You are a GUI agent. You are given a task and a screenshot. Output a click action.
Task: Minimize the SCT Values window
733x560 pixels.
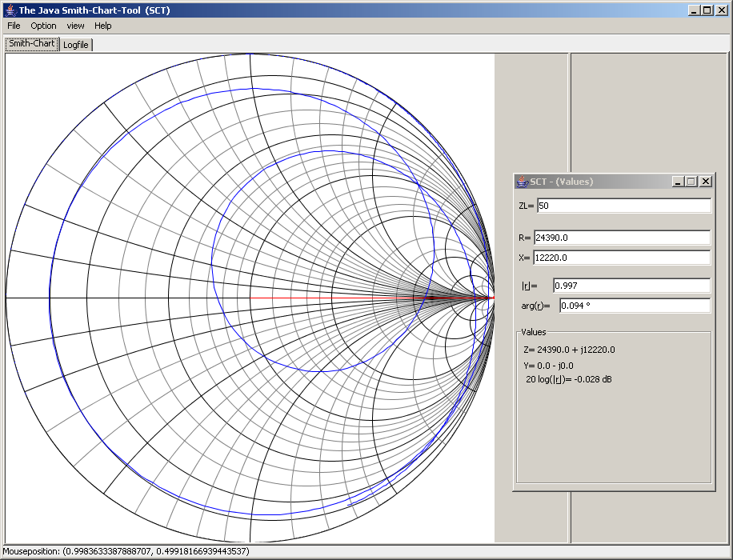[678, 182]
